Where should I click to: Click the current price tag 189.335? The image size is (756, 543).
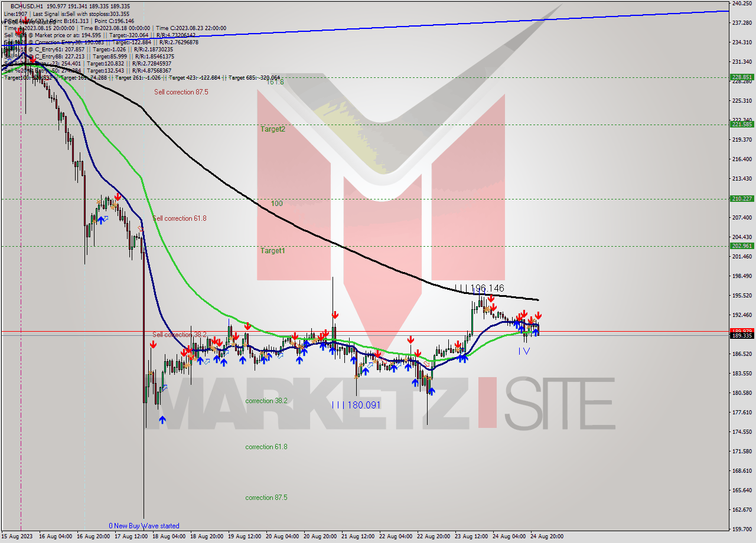pyautogui.click(x=742, y=336)
